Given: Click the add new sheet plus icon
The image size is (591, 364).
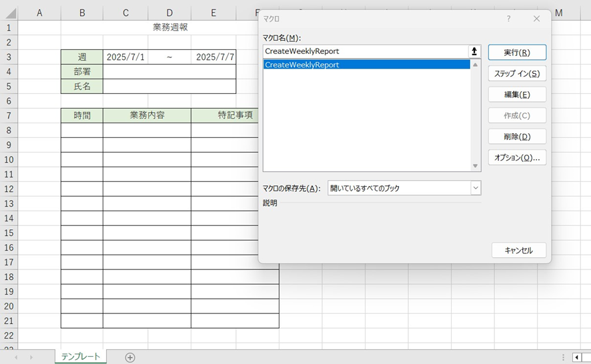Looking at the screenshot, I should (x=130, y=357).
